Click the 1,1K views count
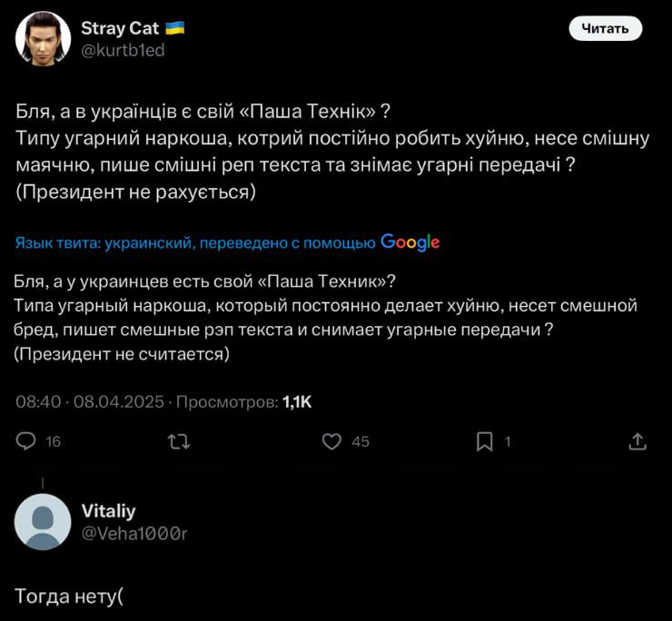The height and width of the screenshot is (621, 672). click(x=297, y=401)
